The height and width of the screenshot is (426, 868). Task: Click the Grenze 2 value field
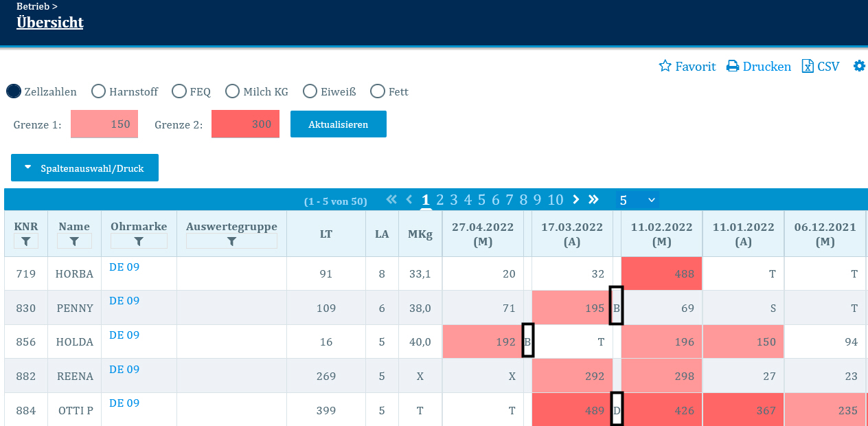tap(245, 124)
